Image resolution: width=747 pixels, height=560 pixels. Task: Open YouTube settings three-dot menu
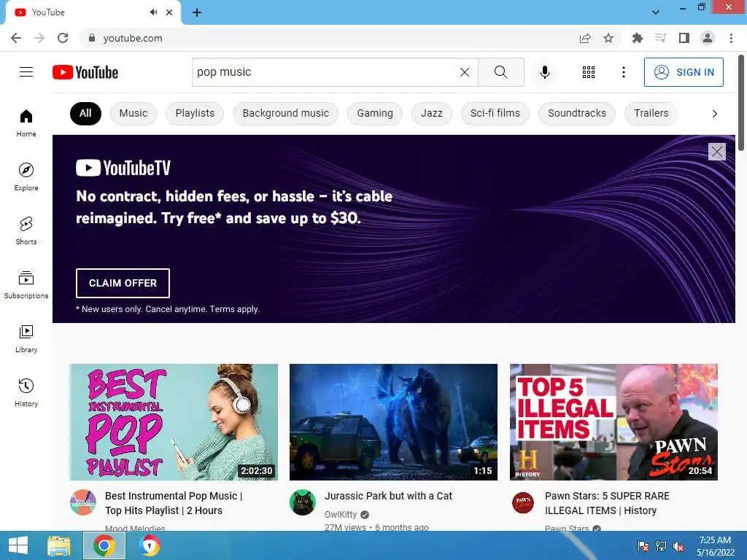click(623, 72)
